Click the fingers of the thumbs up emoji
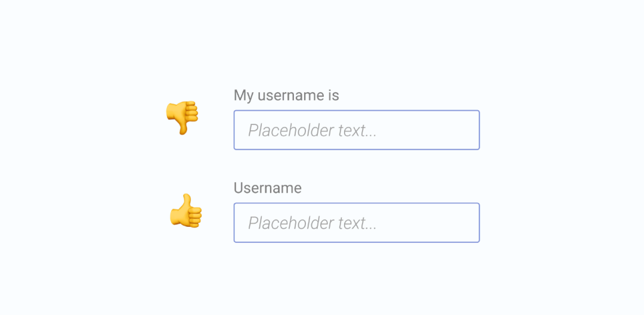This screenshot has width=644, height=315. pyautogui.click(x=195, y=217)
